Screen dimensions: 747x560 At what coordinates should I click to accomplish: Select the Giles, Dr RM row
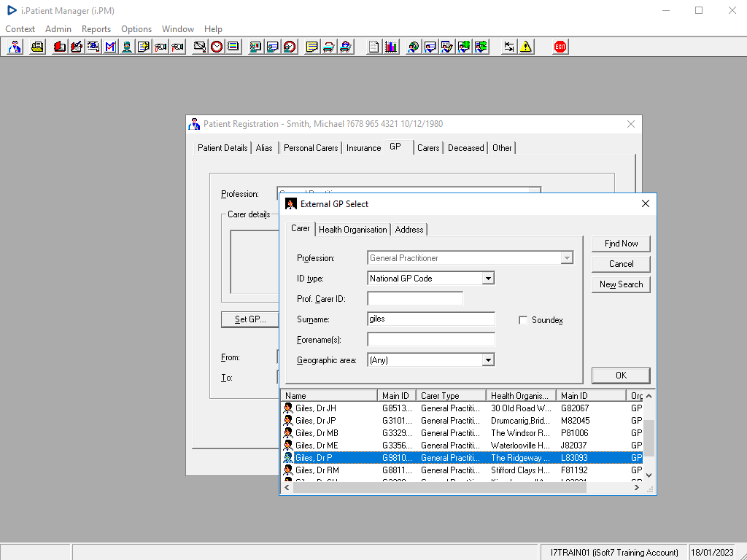(x=462, y=470)
